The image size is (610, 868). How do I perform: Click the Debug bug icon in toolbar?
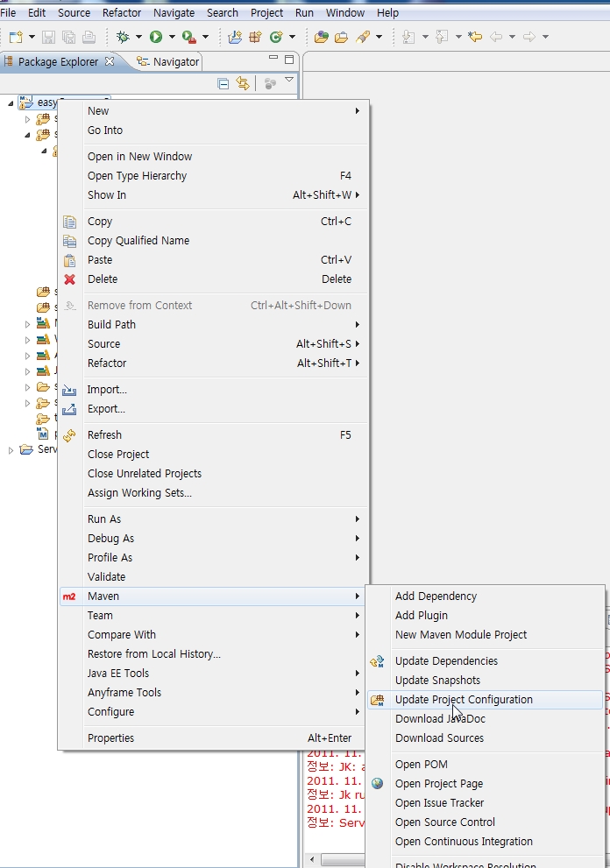[123, 37]
